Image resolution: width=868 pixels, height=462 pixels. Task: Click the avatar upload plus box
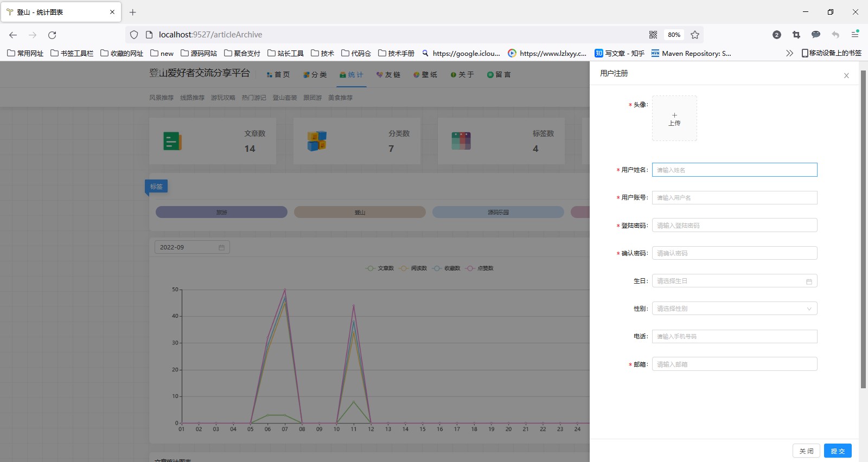pyautogui.click(x=674, y=118)
